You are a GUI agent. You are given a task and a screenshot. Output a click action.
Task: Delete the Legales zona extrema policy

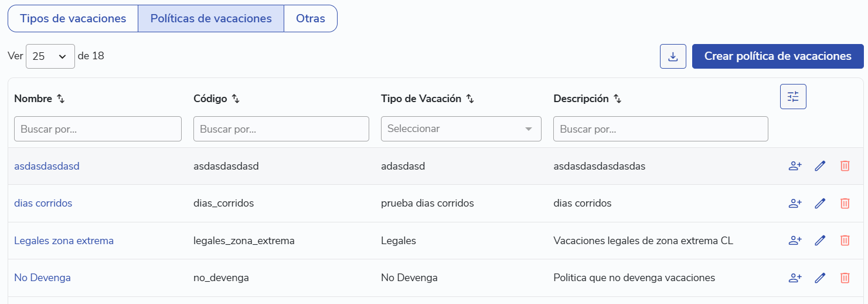click(845, 241)
